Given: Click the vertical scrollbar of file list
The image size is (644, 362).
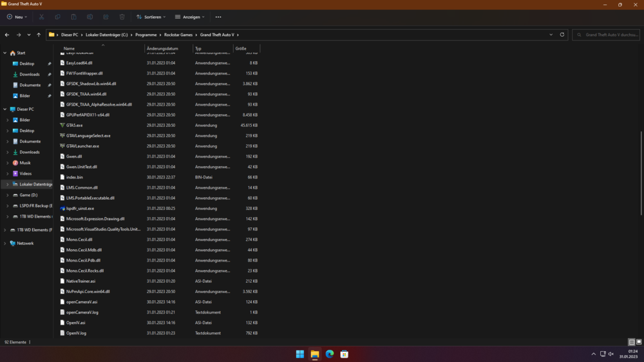Looking at the screenshot, I should point(641,173).
